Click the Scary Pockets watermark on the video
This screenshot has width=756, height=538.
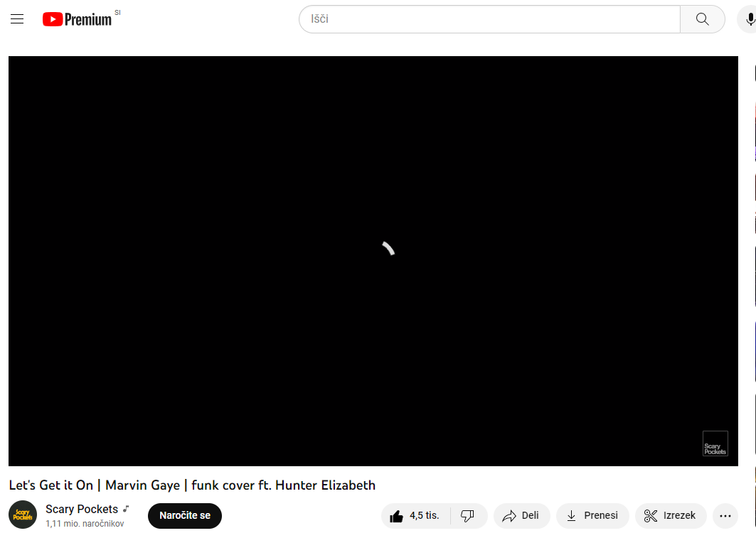coord(715,443)
